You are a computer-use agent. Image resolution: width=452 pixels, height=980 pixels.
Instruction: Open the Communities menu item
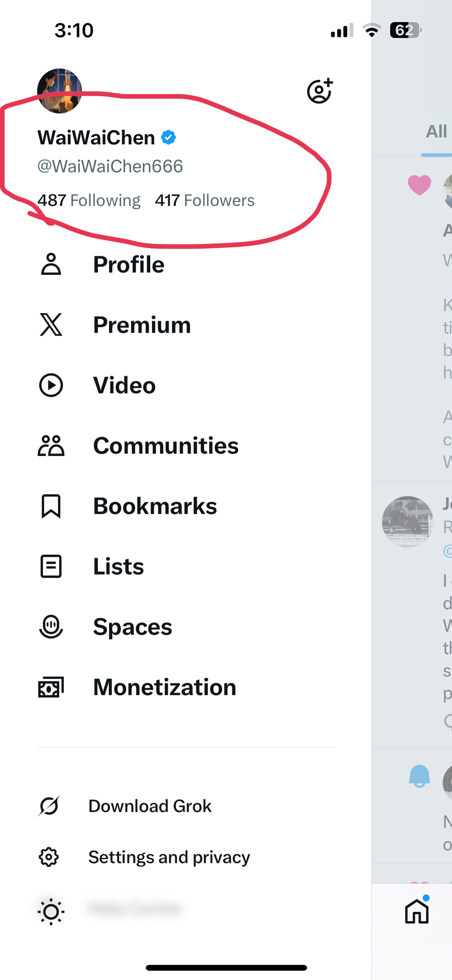click(166, 446)
